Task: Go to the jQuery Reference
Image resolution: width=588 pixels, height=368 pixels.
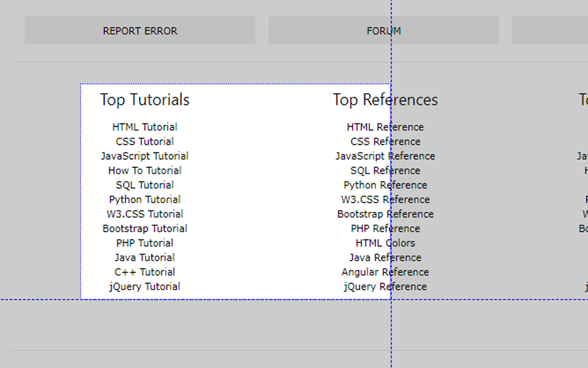Action: (385, 287)
